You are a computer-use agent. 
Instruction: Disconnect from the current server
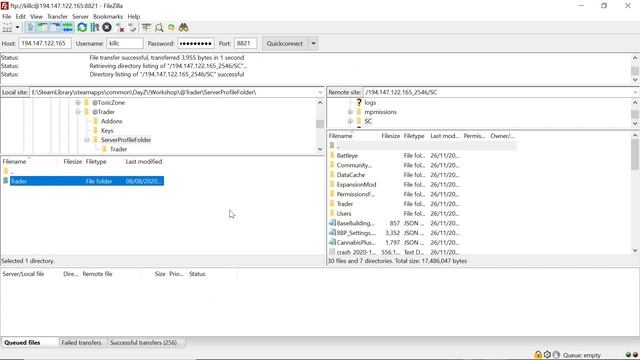(120, 27)
